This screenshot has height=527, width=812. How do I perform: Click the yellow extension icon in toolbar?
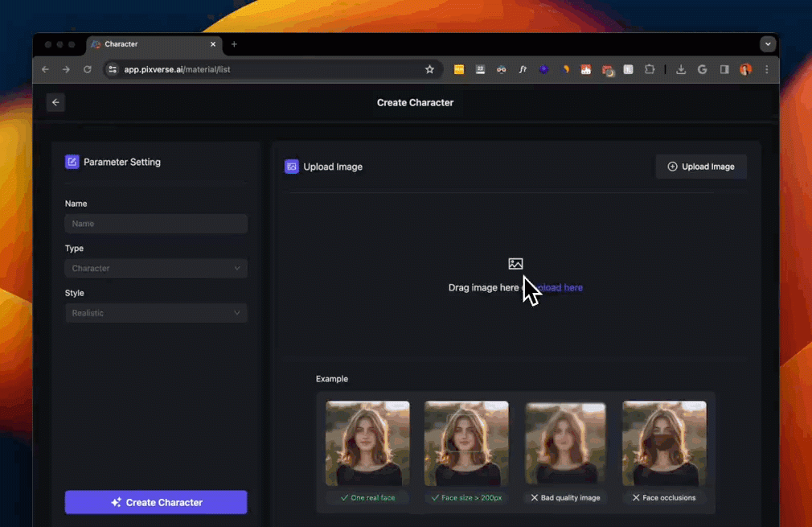click(459, 69)
